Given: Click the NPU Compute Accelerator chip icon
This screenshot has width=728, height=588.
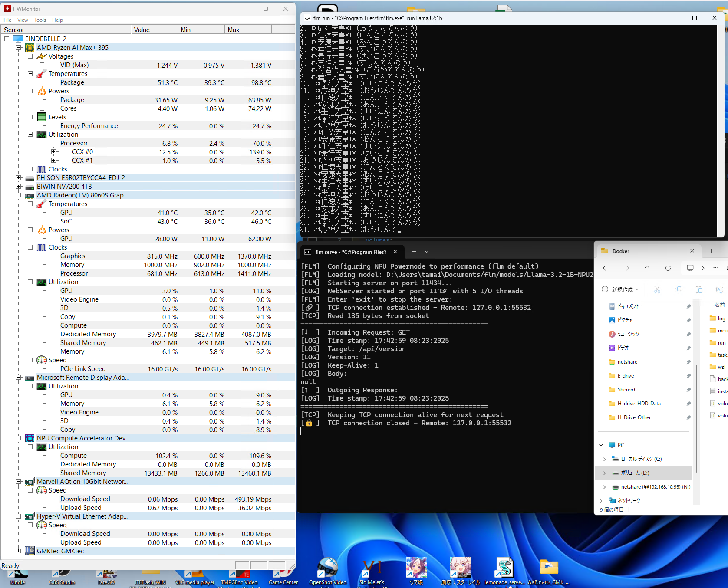Looking at the screenshot, I should [30, 438].
